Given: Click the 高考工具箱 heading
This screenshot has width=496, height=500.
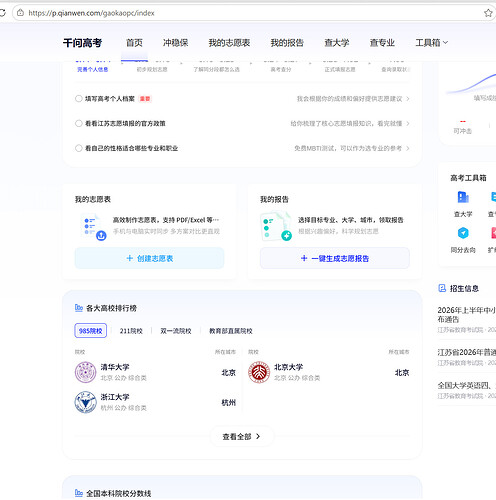Looking at the screenshot, I should pyautogui.click(x=468, y=178).
